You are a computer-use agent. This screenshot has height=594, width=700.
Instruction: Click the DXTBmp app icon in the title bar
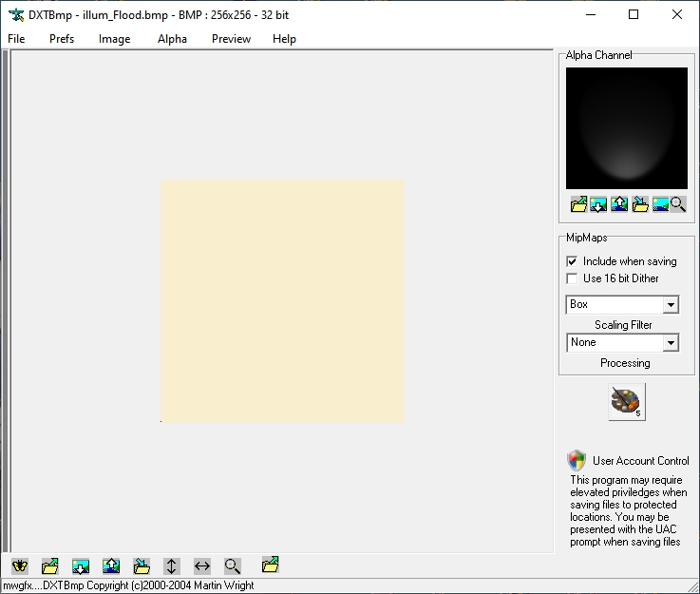(16, 15)
